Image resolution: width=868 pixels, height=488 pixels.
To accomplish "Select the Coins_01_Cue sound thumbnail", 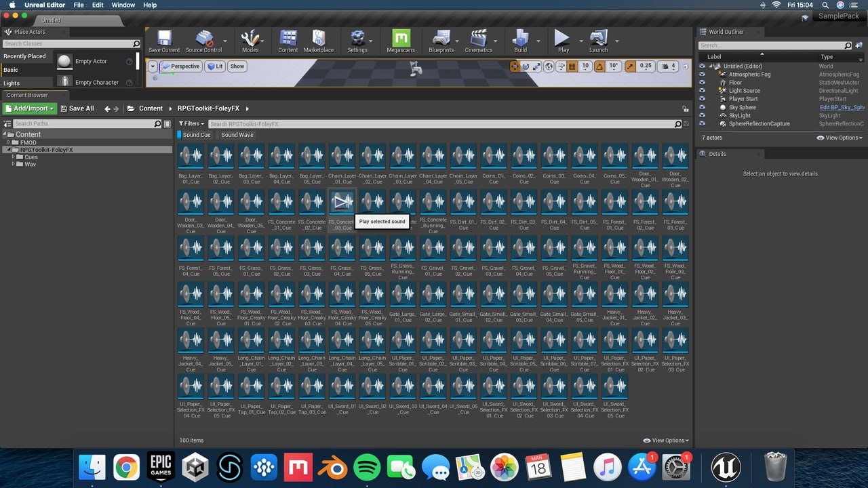I will (x=494, y=157).
